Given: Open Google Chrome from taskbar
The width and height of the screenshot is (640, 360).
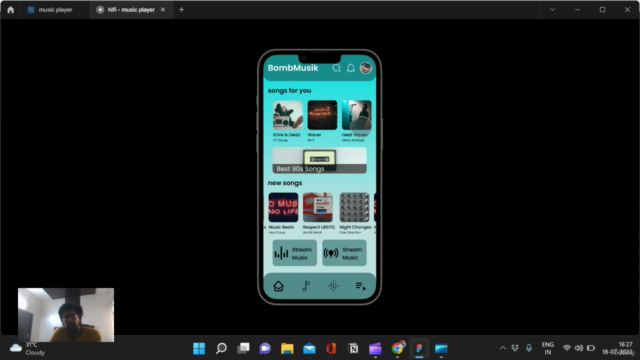Looking at the screenshot, I should tap(397, 348).
